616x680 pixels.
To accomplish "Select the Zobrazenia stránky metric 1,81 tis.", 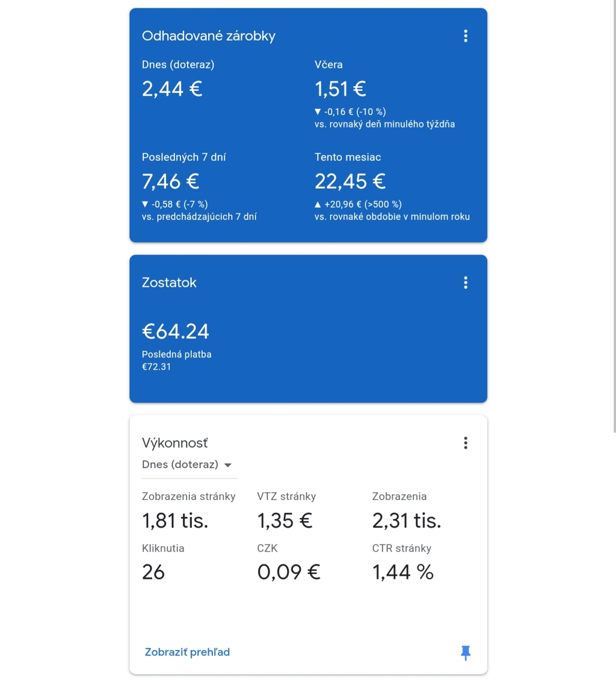I will click(175, 521).
